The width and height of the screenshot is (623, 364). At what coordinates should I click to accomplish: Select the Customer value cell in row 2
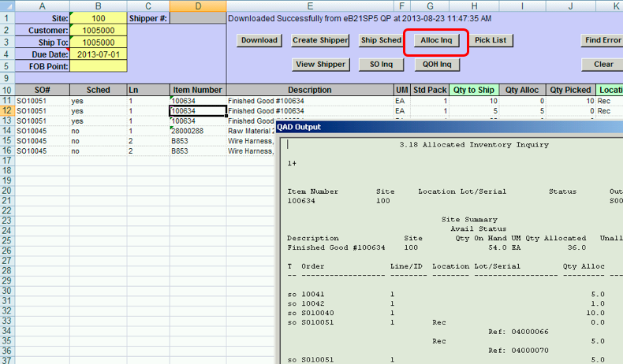point(99,31)
